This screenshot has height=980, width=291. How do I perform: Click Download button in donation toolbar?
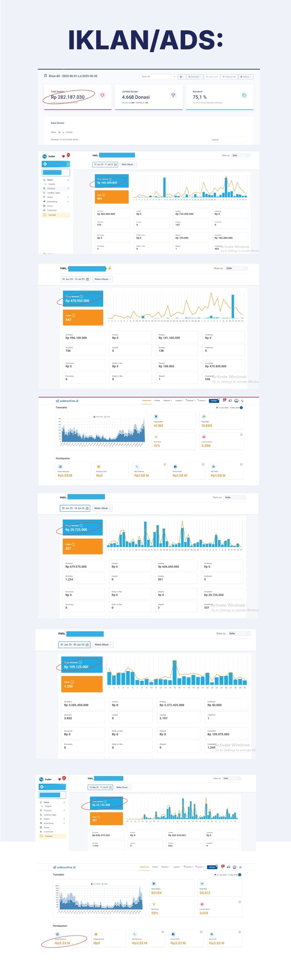point(195,76)
